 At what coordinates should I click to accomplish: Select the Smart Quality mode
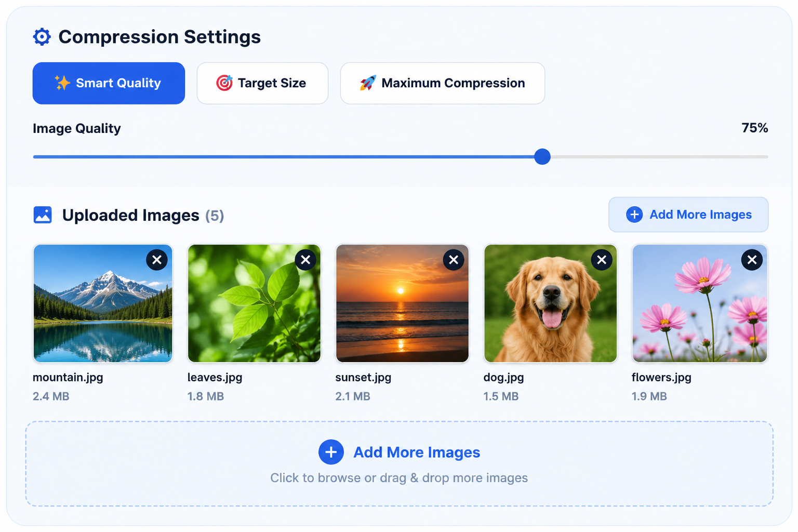click(109, 83)
